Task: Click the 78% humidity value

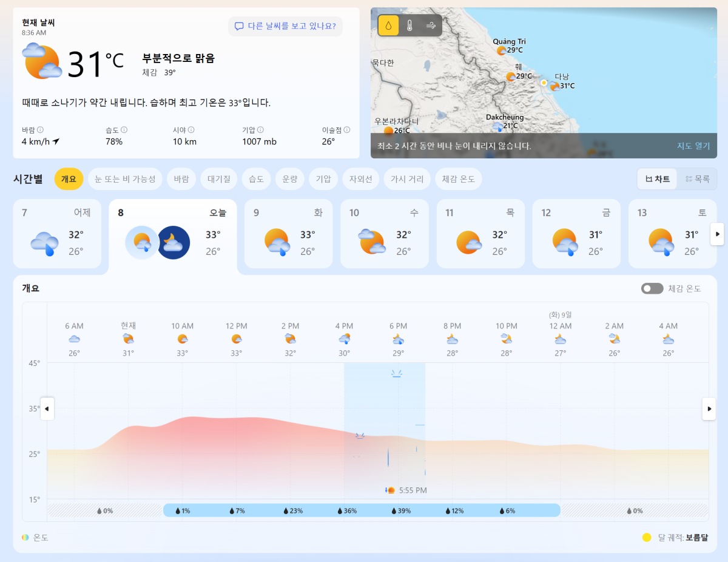Action: pos(114,141)
